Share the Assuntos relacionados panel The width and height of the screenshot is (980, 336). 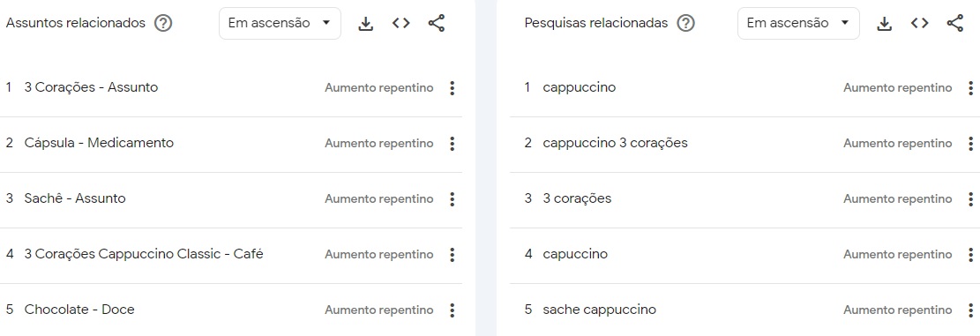437,24
